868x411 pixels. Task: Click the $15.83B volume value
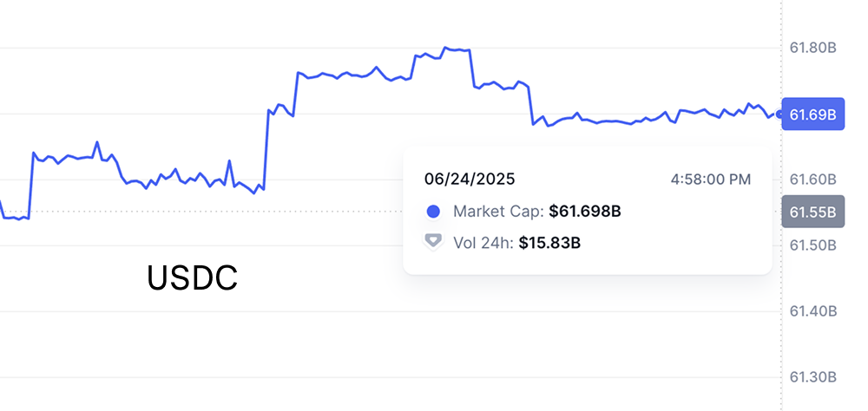549,243
